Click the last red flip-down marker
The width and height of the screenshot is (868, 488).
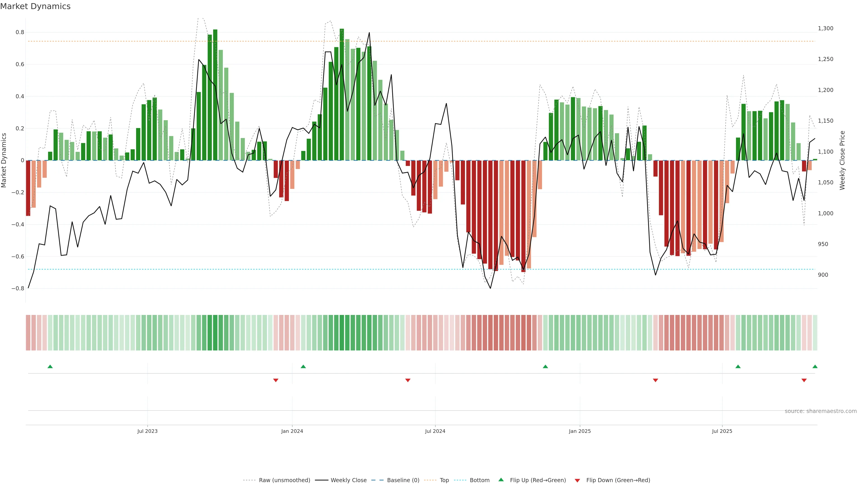pyautogui.click(x=804, y=380)
